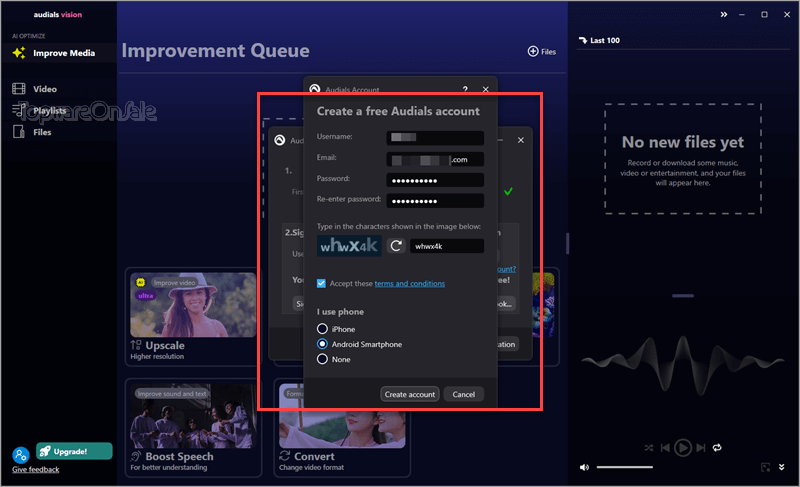
Task: Toggle Accept these terms checkbox
Action: (321, 284)
